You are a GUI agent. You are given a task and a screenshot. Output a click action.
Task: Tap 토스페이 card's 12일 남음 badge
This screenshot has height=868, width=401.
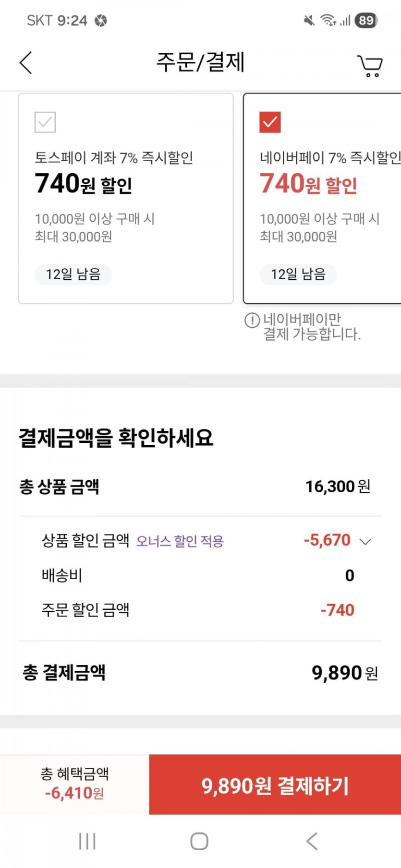pos(73,274)
